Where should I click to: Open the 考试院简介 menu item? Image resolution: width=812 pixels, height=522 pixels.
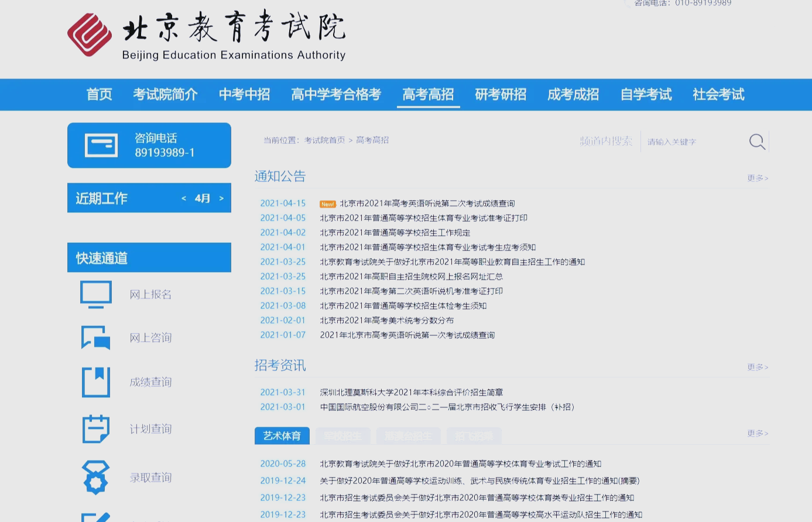[x=165, y=94]
